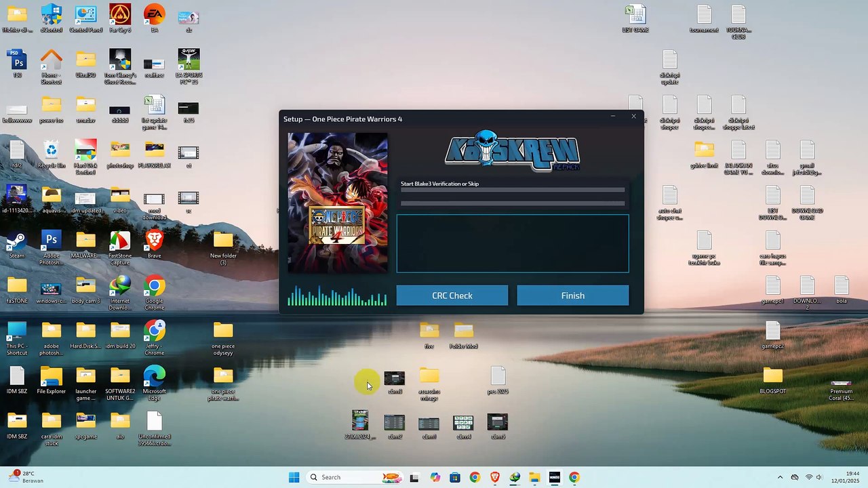868x488 pixels.
Task: Switch to the K8S setup taskbar item
Action: (x=554, y=477)
